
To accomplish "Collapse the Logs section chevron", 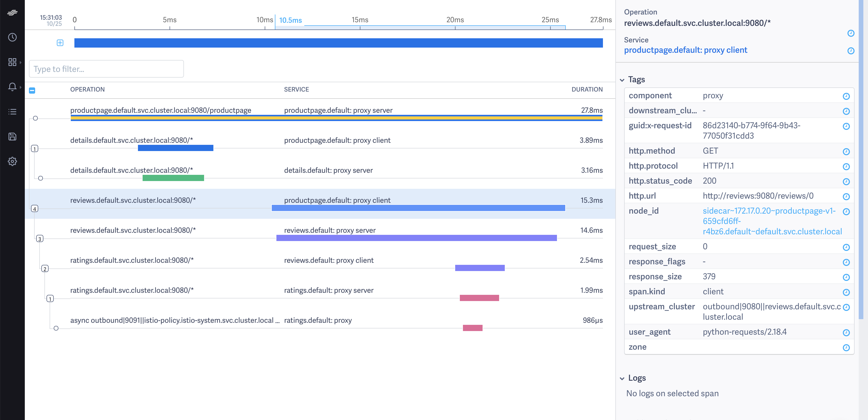I will [622, 379].
